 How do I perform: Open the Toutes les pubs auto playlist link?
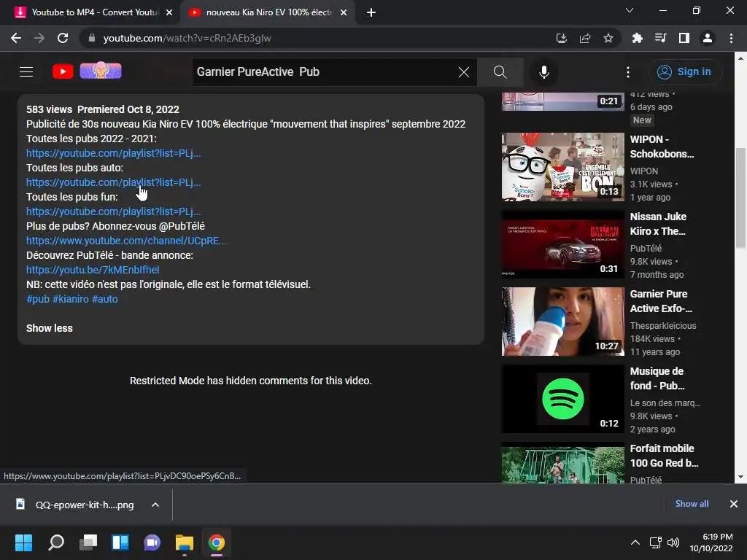point(113,182)
